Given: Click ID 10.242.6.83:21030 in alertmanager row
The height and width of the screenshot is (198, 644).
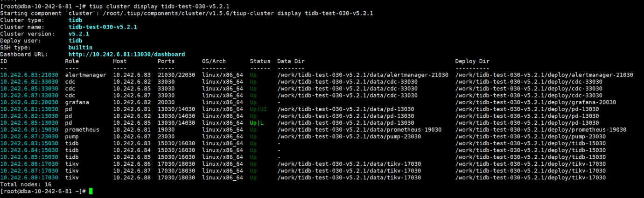Looking at the screenshot, I should tap(29, 75).
